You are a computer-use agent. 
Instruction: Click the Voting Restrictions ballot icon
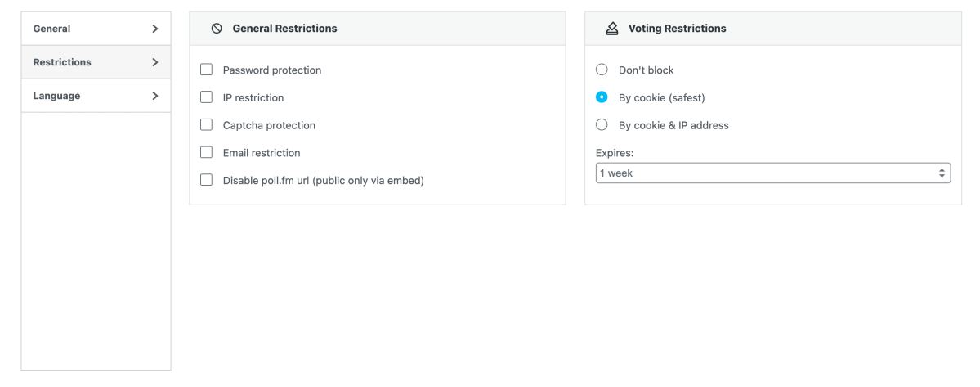pos(611,29)
